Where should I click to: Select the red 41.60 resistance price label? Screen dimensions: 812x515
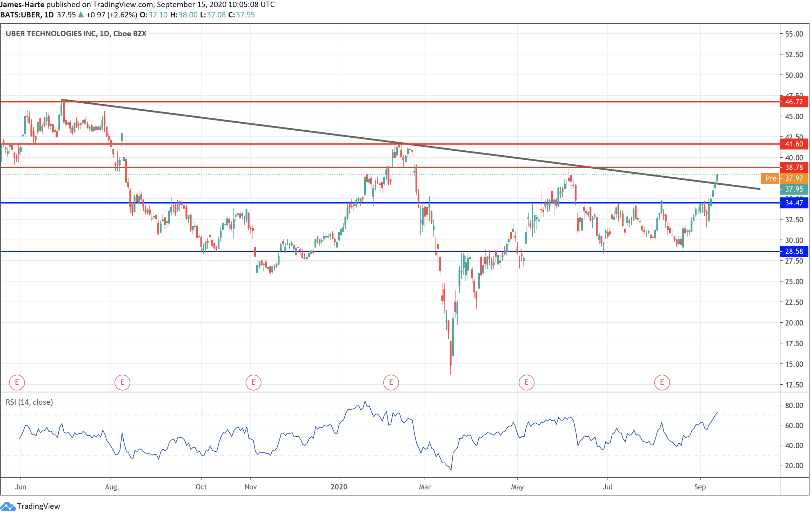click(x=794, y=144)
